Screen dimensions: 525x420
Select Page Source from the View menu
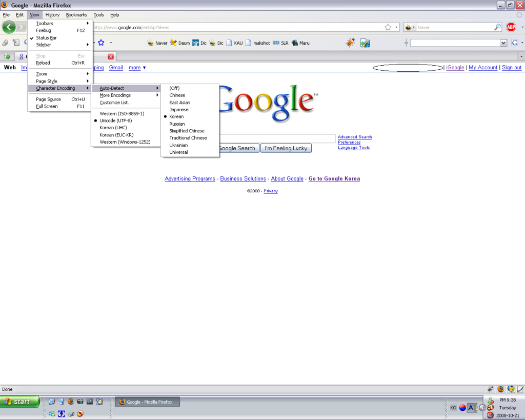[x=60, y=99]
